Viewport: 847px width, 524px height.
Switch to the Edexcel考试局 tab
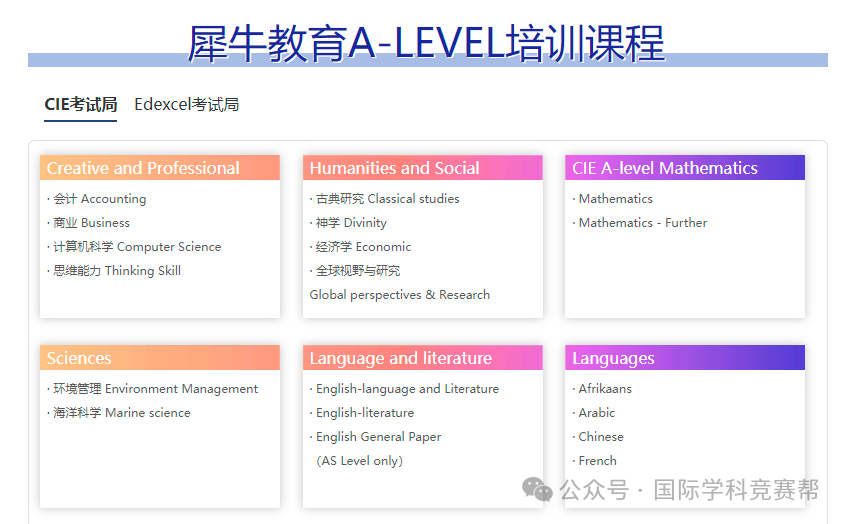pos(186,105)
